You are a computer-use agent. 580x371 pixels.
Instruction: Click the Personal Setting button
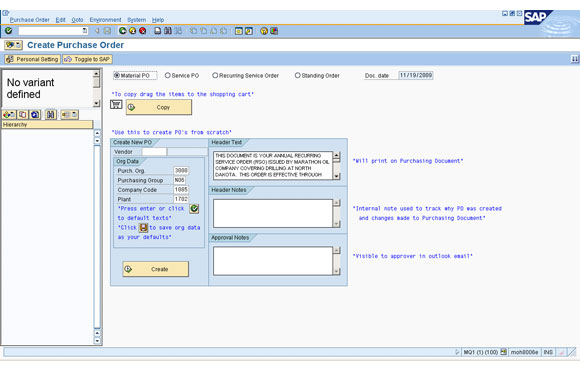click(x=32, y=59)
